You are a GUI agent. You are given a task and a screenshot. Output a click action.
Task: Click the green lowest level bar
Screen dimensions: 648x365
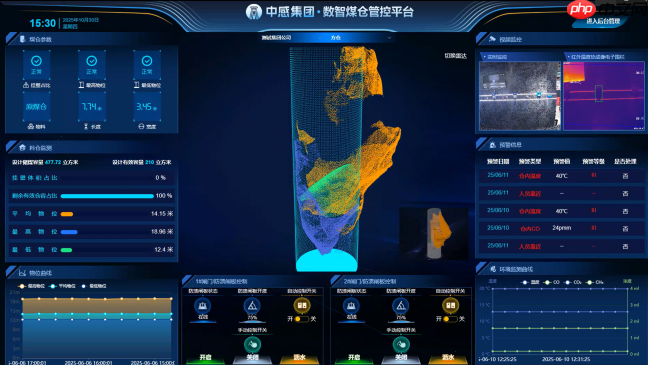(67, 250)
